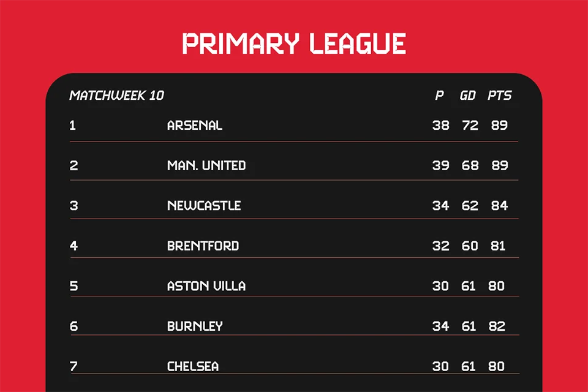Select the Matchweek 10 label
Image resolution: width=588 pixels, height=392 pixels.
[117, 96]
